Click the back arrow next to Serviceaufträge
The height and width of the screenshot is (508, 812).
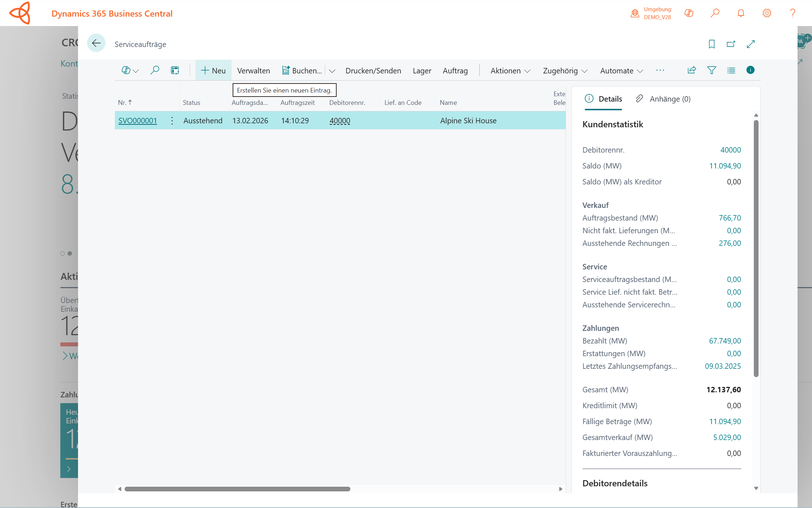point(96,43)
